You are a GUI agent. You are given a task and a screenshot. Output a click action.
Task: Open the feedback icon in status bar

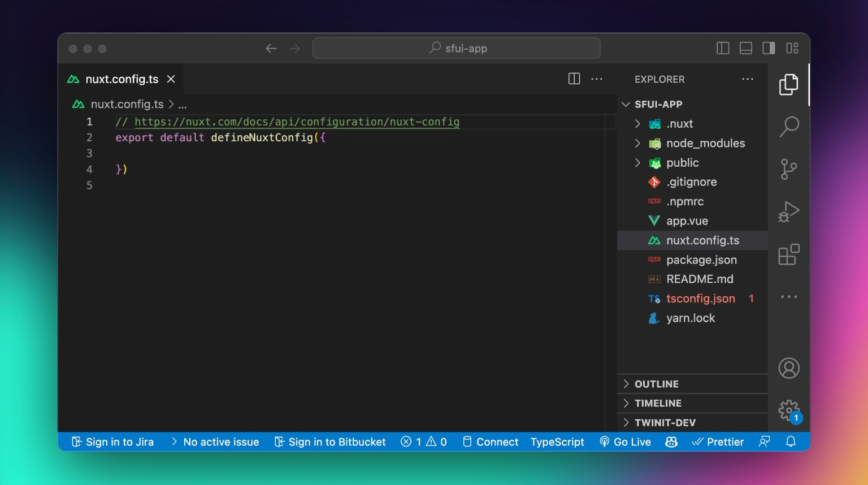point(765,442)
